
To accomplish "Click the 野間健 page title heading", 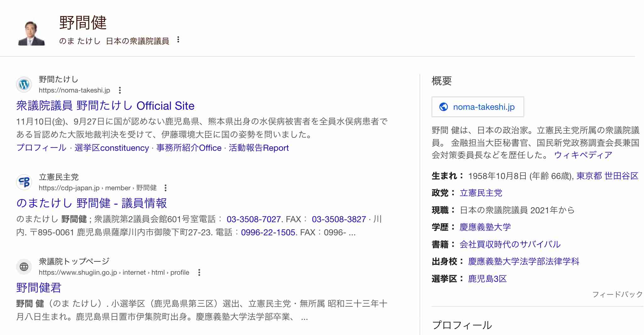I will click(83, 23).
